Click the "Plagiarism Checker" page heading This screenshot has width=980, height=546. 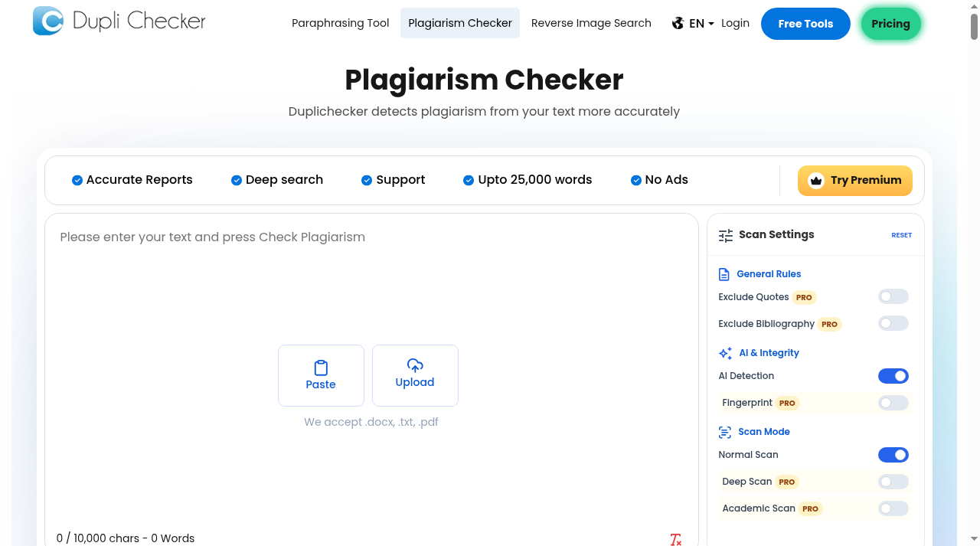click(484, 80)
